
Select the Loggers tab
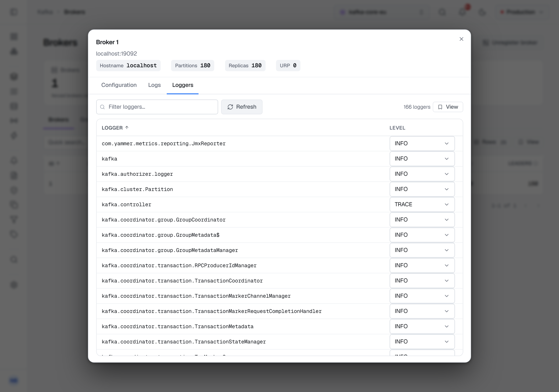pos(183,85)
